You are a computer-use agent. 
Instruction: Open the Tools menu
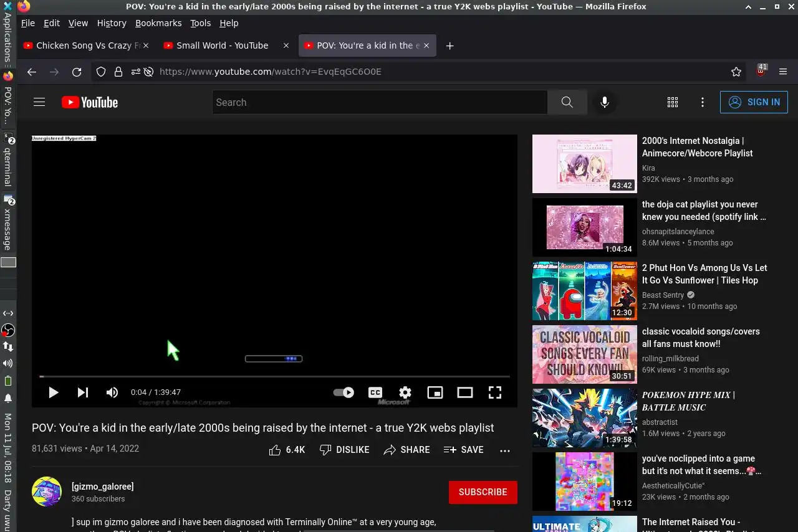coord(200,23)
